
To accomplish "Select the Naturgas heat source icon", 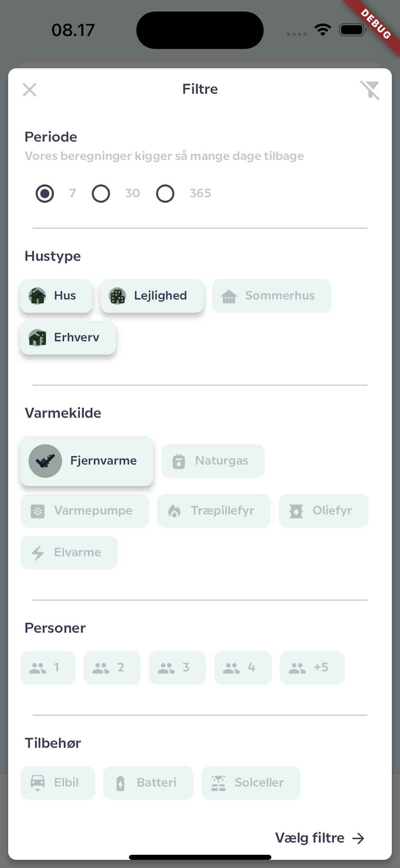I will [179, 461].
